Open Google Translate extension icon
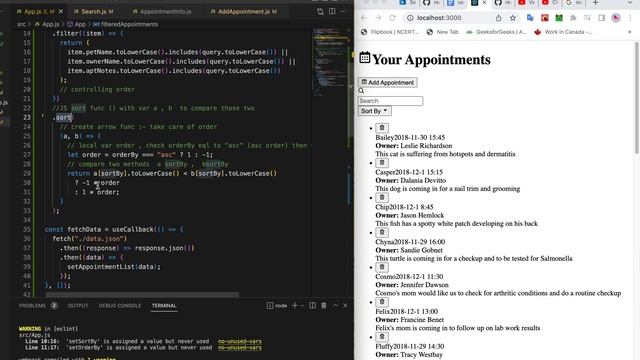 pyautogui.click(x=530, y=18)
